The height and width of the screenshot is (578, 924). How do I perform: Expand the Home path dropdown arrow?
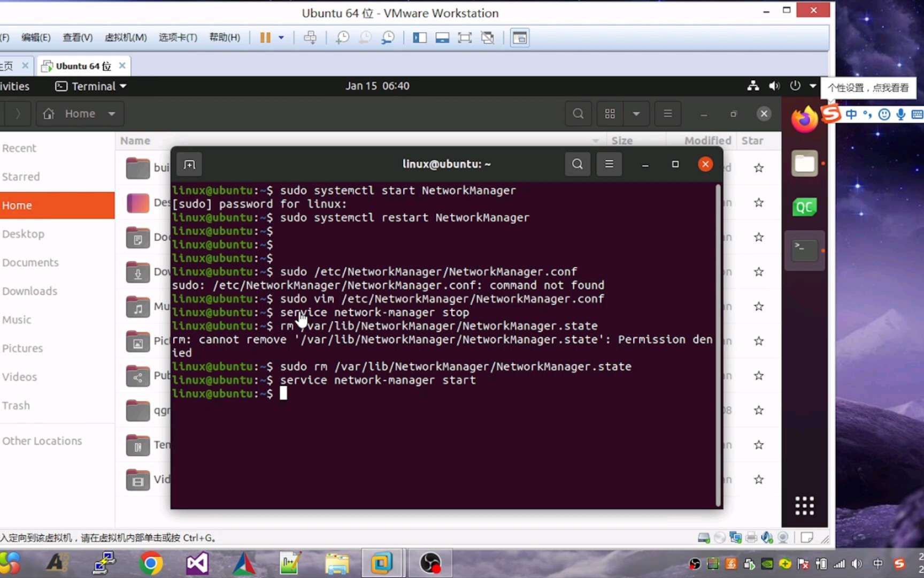(x=112, y=113)
